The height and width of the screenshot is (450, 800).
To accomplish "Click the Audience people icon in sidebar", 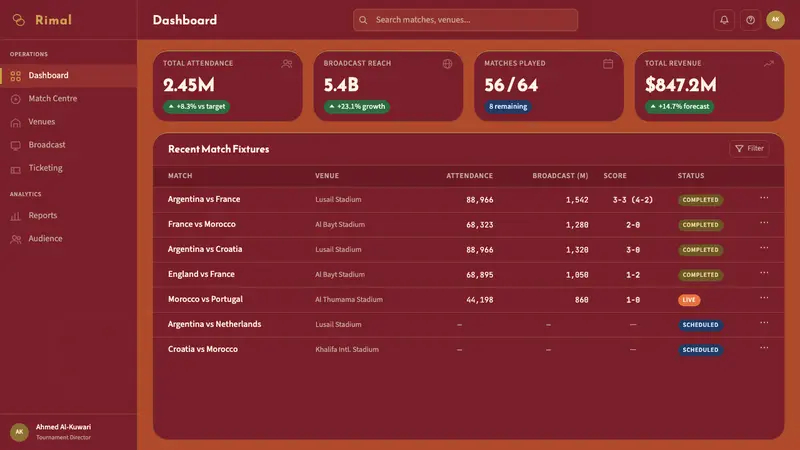I will (x=16, y=239).
